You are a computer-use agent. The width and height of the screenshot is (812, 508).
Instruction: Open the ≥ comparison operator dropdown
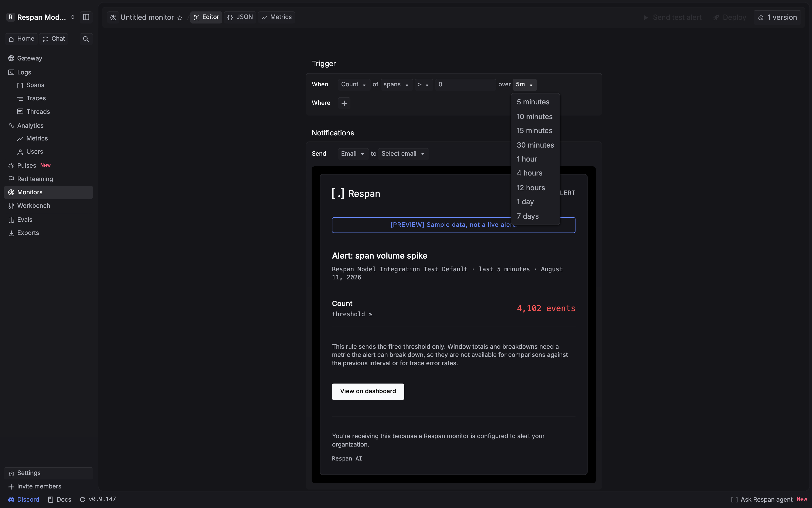[x=424, y=85]
